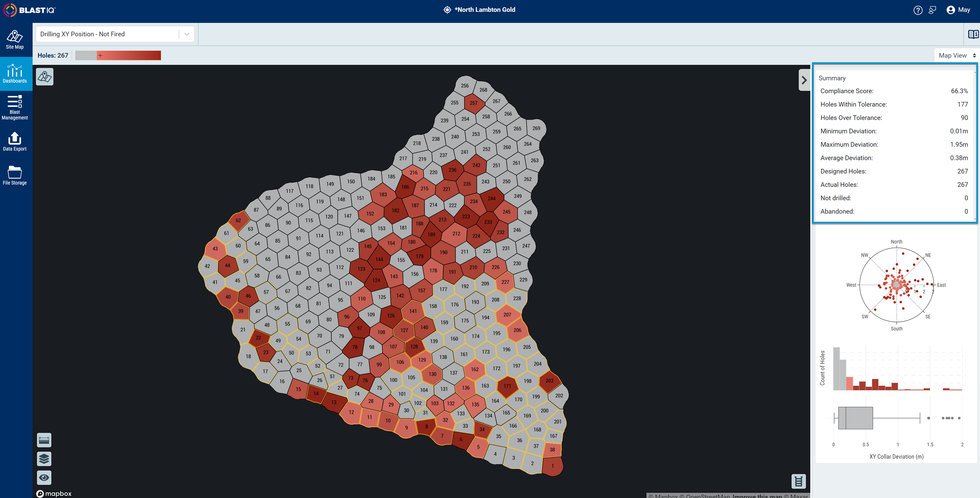Screen dimensions: 980x498
Task: Expand the dashboard dropdown chevron arrow
Action: (x=187, y=34)
